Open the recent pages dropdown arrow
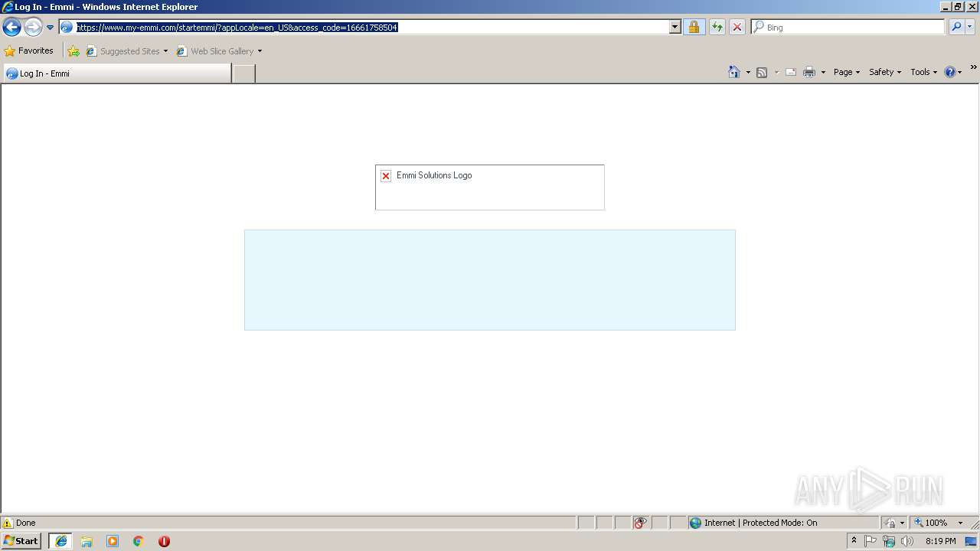 (50, 28)
